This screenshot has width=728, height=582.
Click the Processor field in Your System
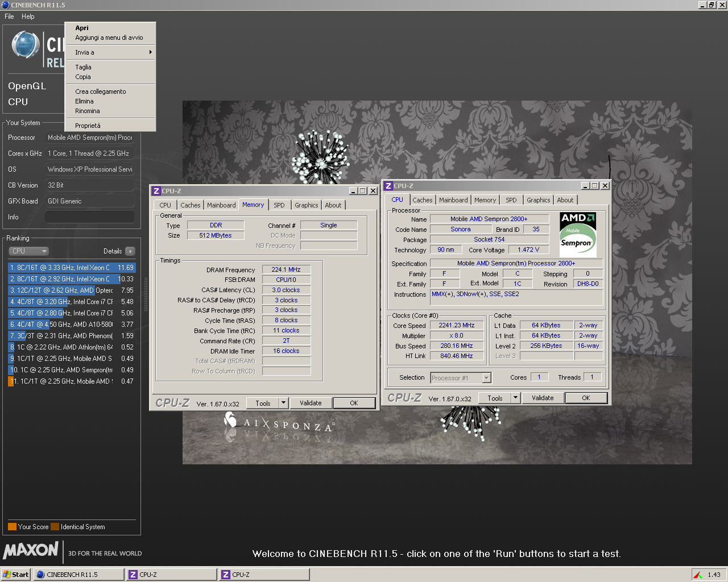pos(90,138)
